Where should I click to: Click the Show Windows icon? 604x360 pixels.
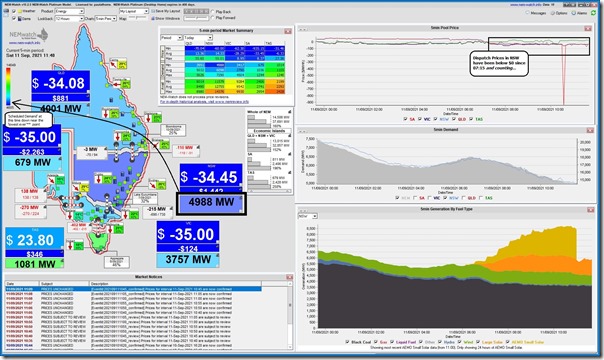(153, 18)
